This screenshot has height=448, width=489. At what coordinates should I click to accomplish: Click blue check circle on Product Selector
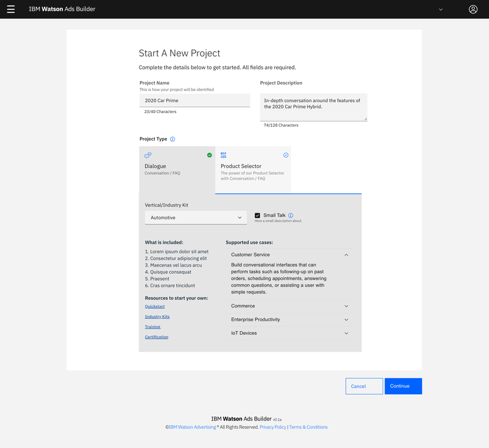point(285,155)
